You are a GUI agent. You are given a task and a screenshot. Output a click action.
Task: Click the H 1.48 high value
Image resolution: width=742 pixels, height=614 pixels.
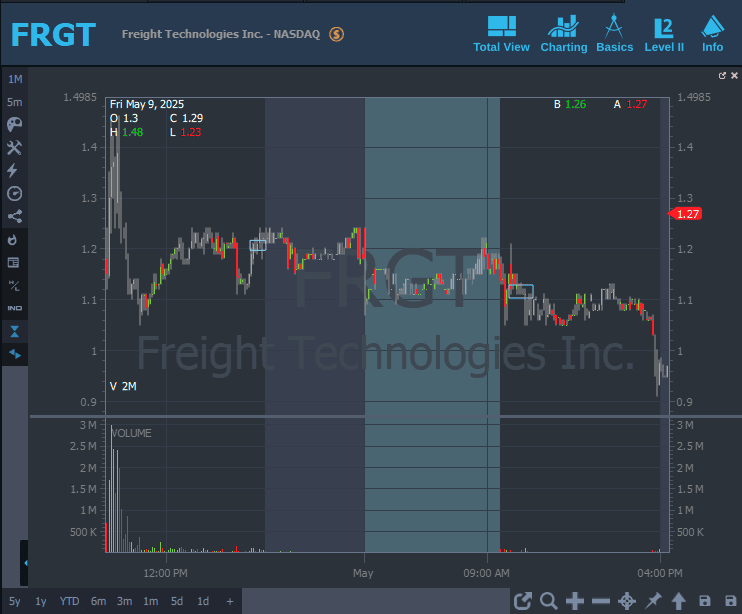coord(126,132)
